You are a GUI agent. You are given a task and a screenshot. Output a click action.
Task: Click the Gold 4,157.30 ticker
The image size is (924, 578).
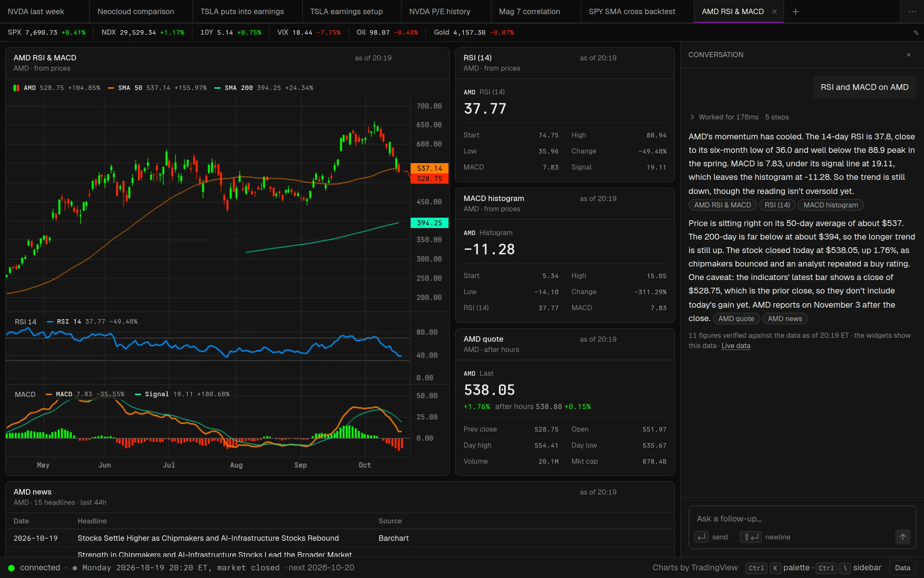click(x=474, y=32)
